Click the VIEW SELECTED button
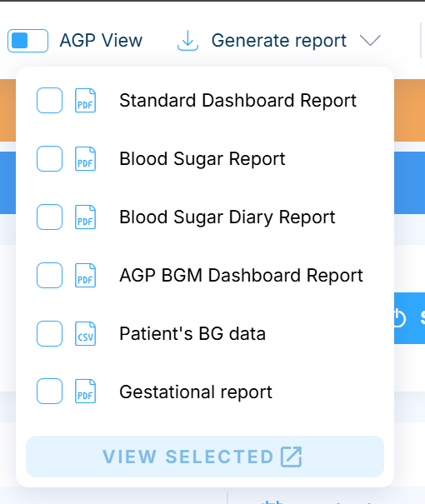The height and width of the screenshot is (504, 425). (x=205, y=457)
